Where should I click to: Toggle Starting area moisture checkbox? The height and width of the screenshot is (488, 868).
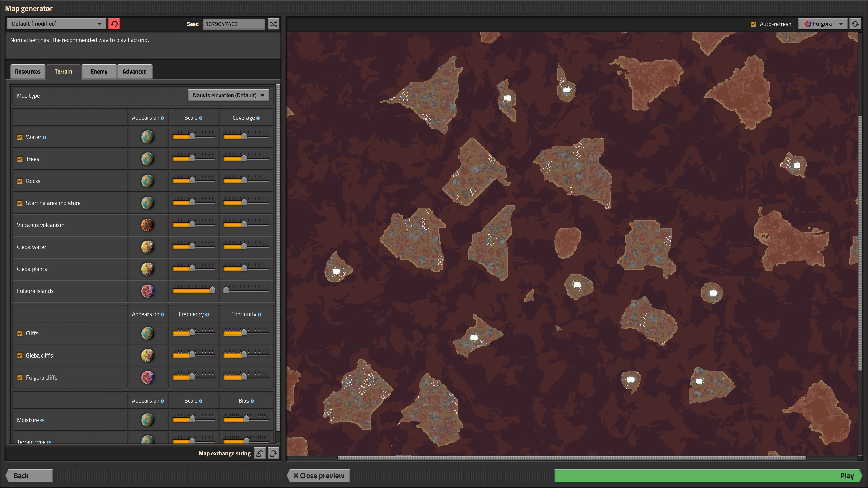(x=20, y=203)
